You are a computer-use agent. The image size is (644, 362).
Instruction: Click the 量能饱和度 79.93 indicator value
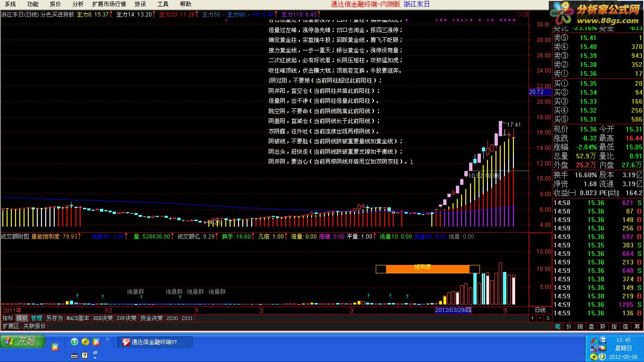[56, 237]
